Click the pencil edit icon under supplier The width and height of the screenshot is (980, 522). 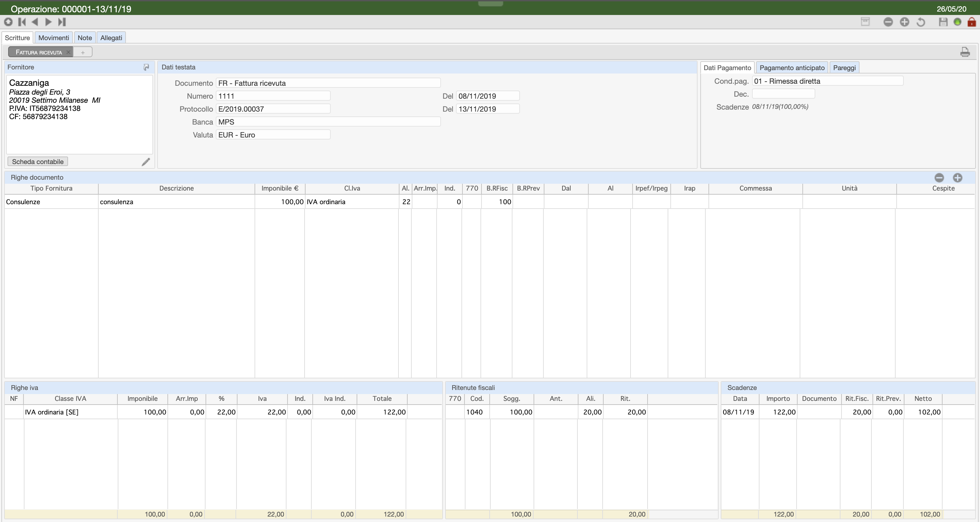146,162
